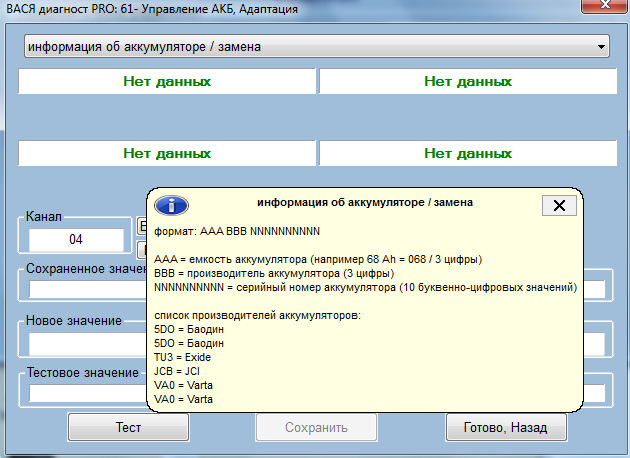Click the format line AAA BBB NNNNNNNNNN
The width and height of the screenshot is (630, 458).
pos(237,231)
